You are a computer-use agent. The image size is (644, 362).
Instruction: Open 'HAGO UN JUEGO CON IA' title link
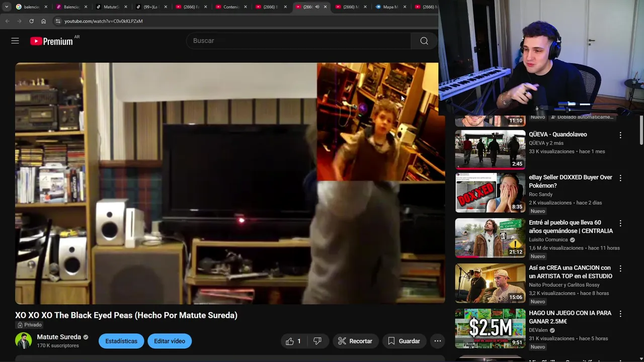tap(570, 317)
